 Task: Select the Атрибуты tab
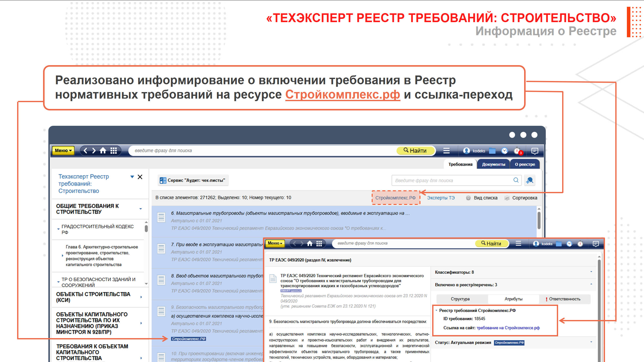[x=513, y=299]
